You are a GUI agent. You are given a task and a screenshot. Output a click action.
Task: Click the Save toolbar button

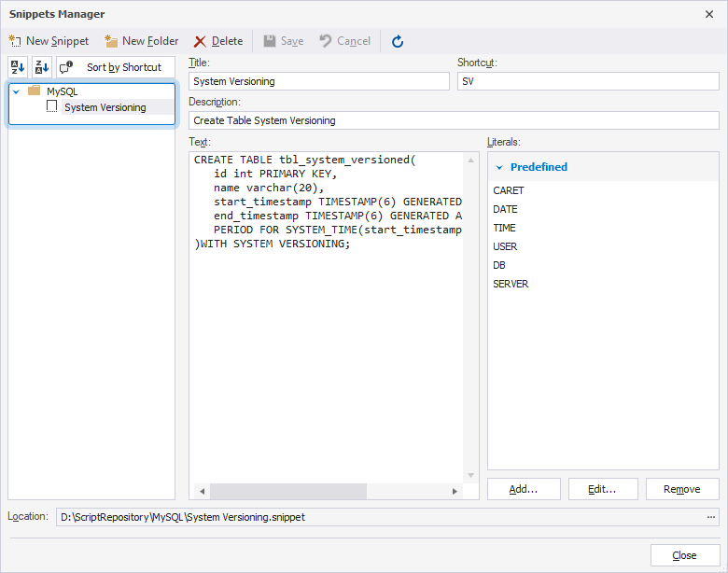pos(283,41)
